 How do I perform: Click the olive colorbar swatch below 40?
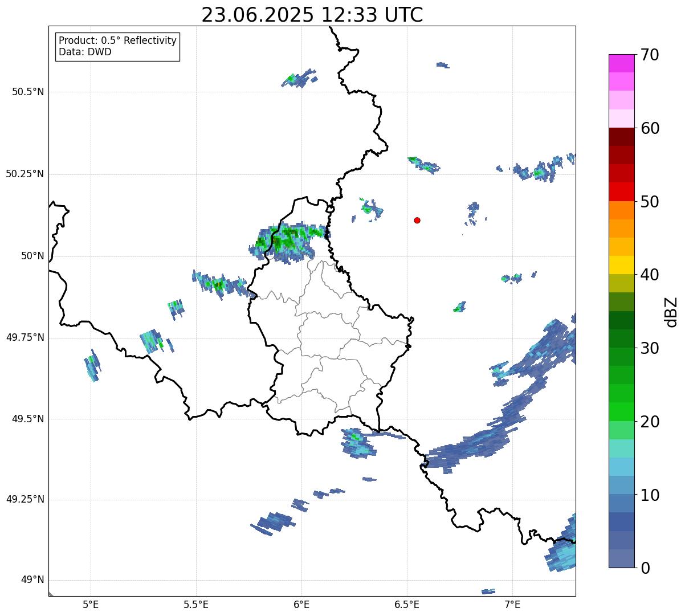(621, 283)
